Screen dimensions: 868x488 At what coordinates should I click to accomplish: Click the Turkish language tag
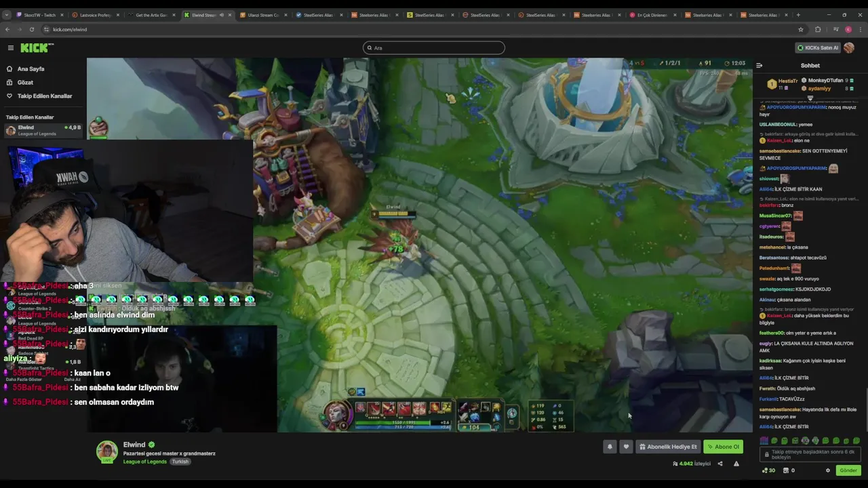pos(180,462)
